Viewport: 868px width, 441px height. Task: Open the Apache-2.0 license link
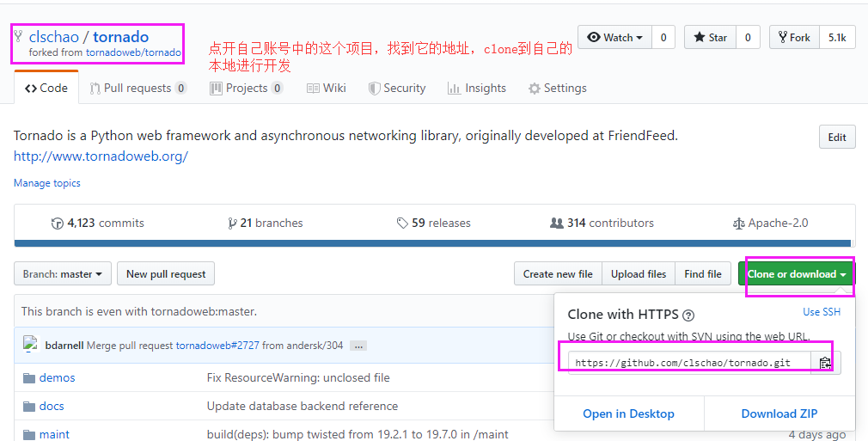pyautogui.click(x=770, y=224)
